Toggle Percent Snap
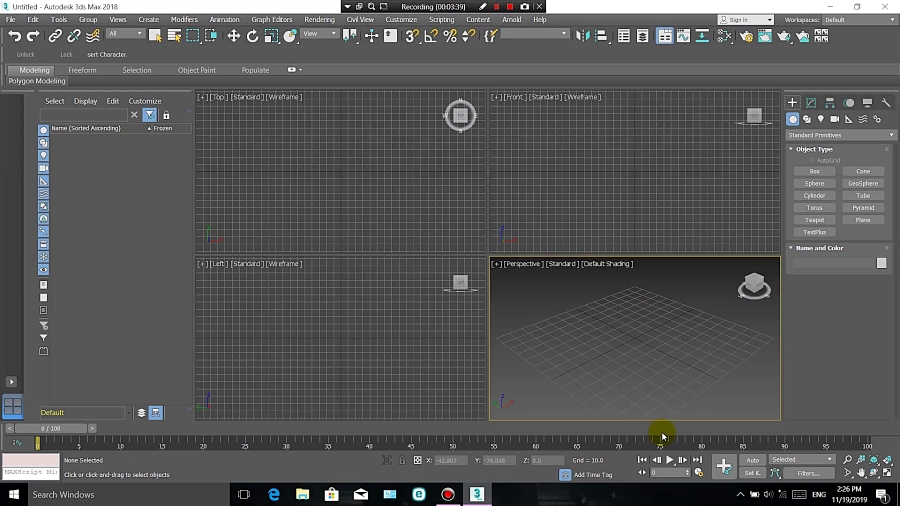The height and width of the screenshot is (506, 900). click(x=450, y=36)
